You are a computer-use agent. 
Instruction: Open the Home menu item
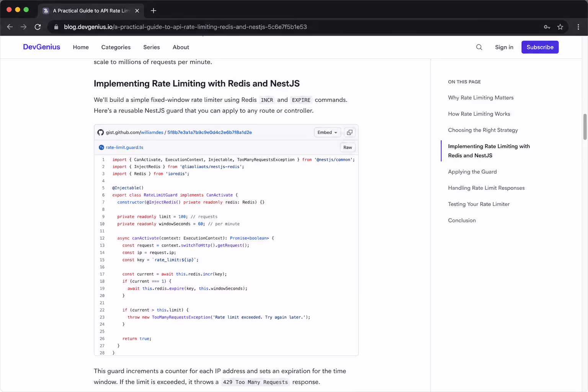coord(81,47)
